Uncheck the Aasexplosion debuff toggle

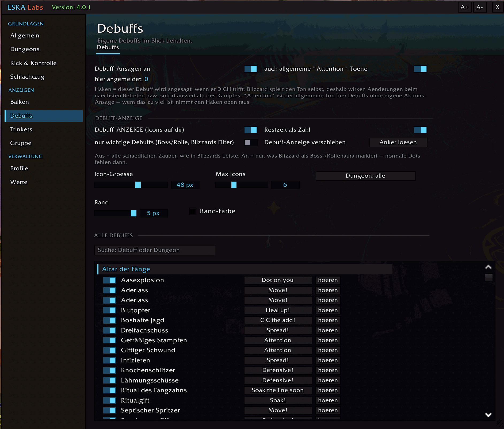(x=109, y=280)
